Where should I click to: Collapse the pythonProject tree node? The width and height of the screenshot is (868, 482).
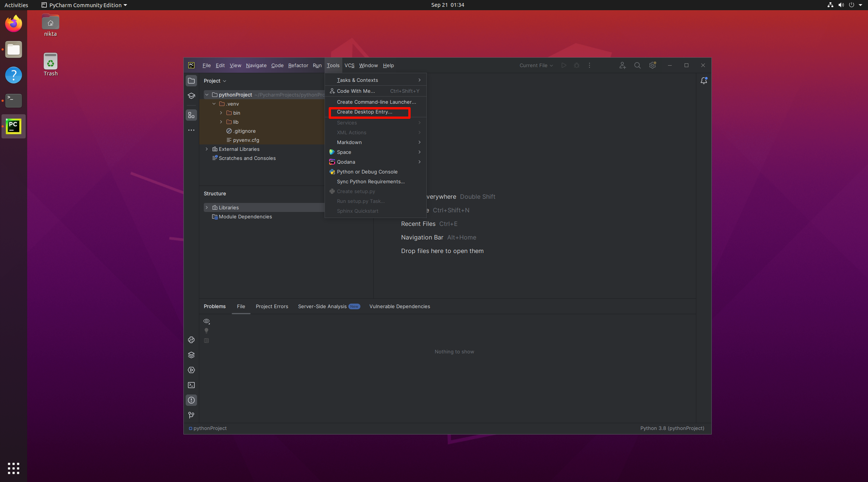pyautogui.click(x=207, y=95)
